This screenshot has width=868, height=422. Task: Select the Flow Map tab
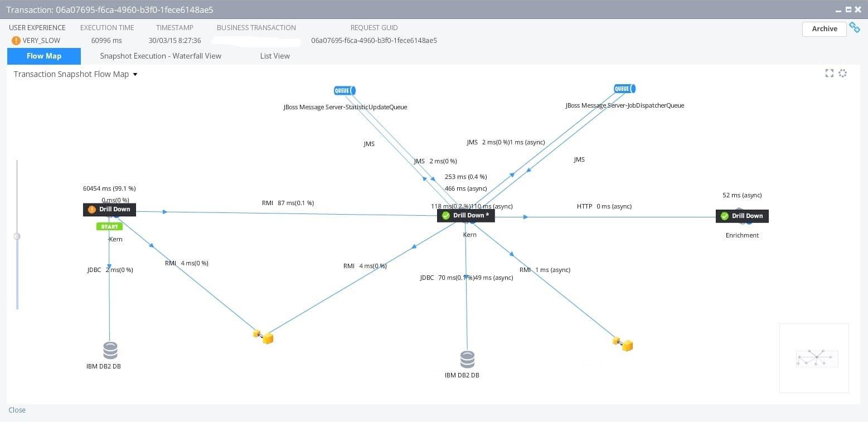(44, 56)
